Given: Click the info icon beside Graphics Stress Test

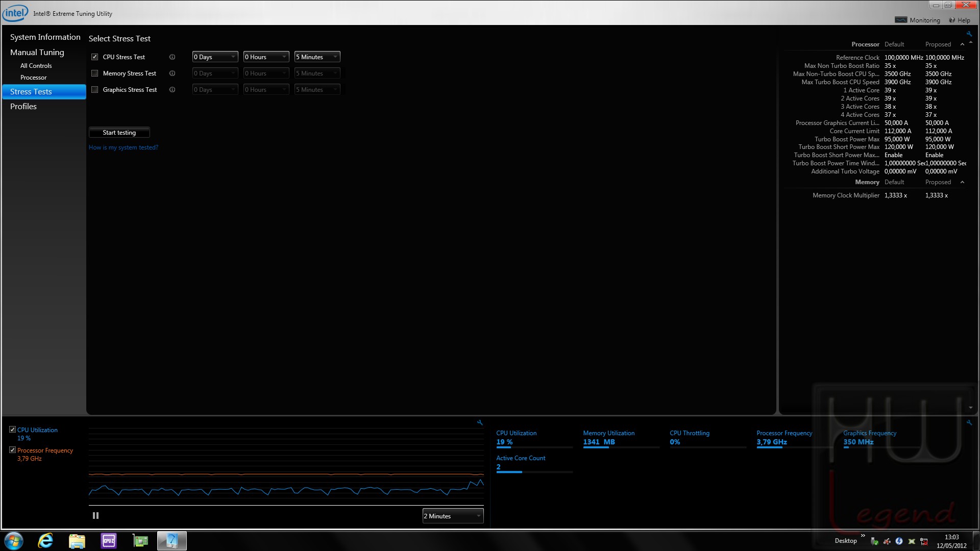Looking at the screenshot, I should coord(172,90).
